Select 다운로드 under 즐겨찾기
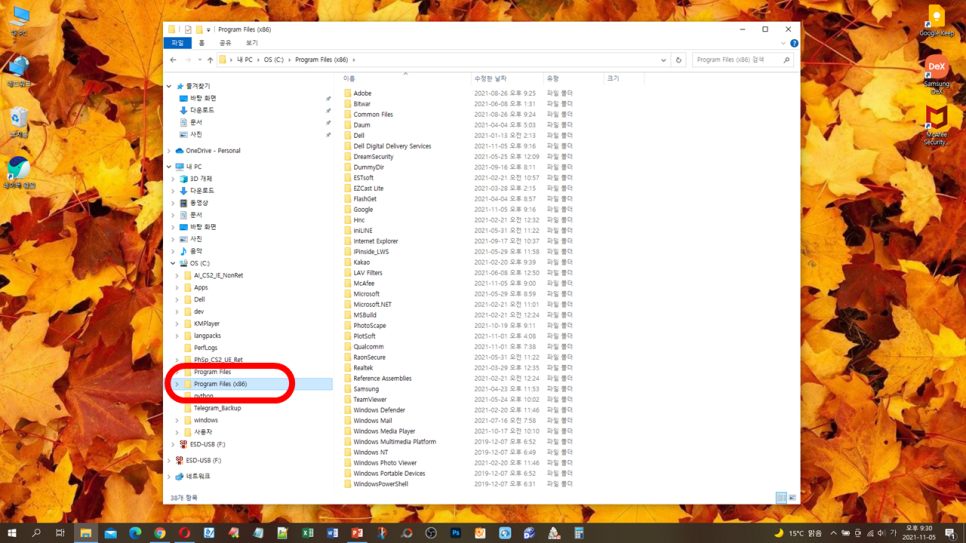This screenshot has width=966, height=543. tap(202, 110)
